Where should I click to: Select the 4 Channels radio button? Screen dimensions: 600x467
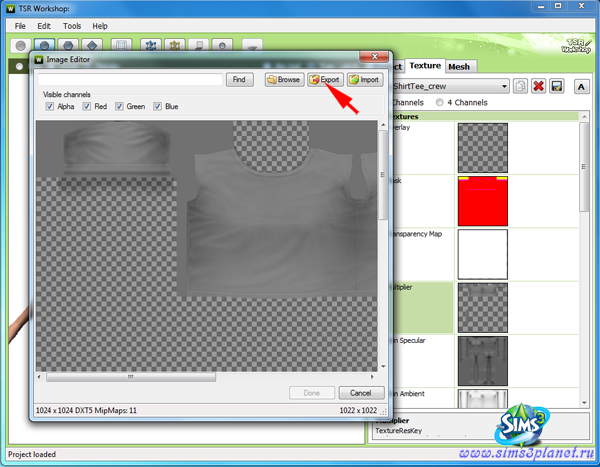440,102
